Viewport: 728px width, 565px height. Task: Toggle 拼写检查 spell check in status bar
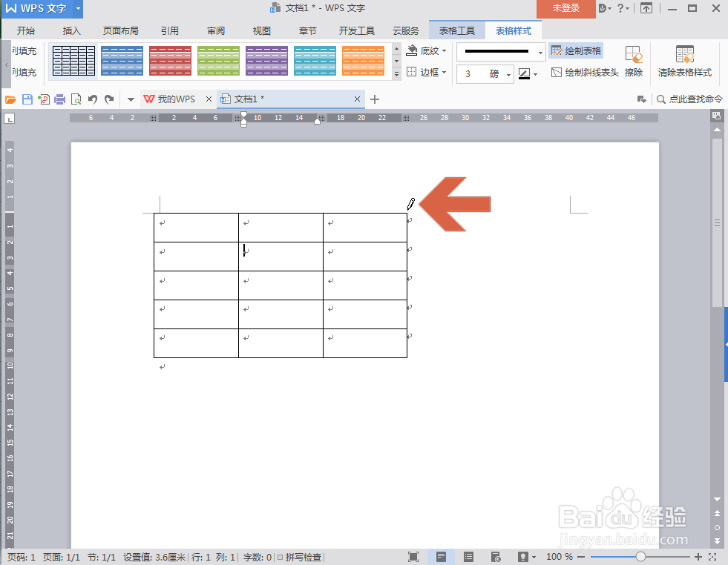(x=300, y=557)
